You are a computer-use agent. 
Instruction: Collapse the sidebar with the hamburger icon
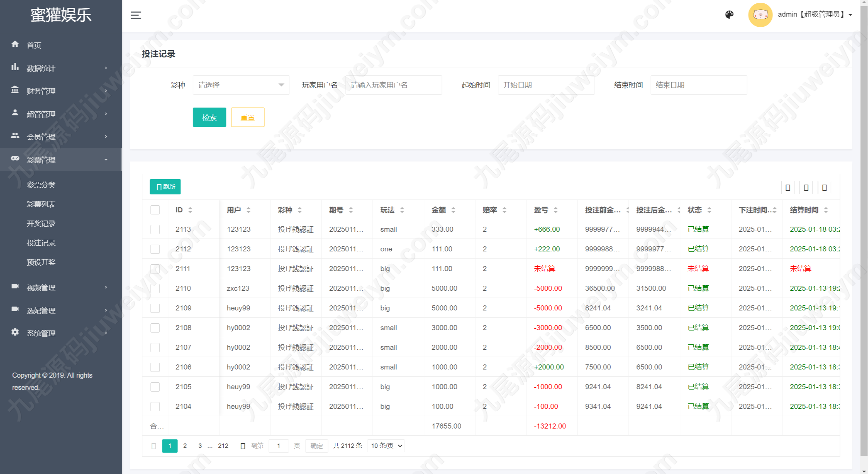[136, 15]
